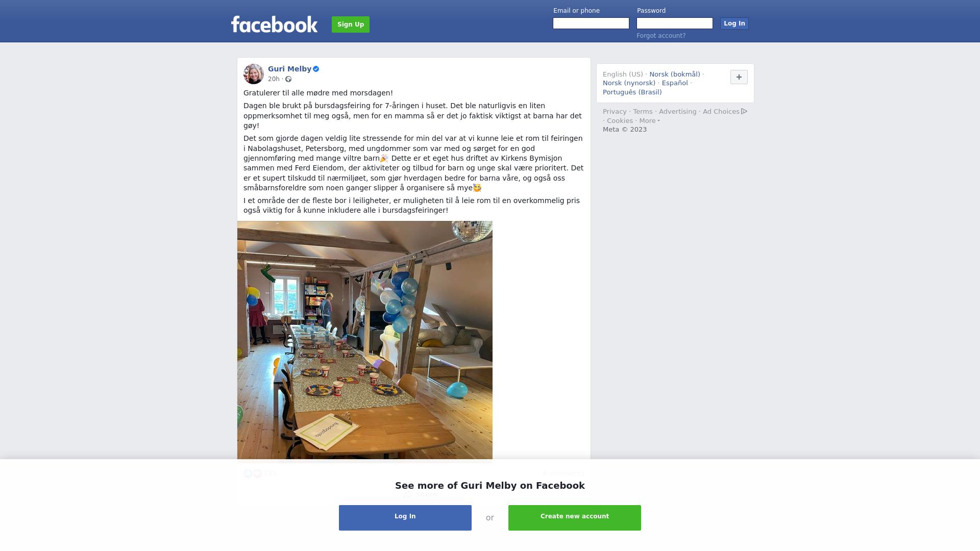
Task: Click the verified badge next to Guri Melby
Action: tap(316, 69)
